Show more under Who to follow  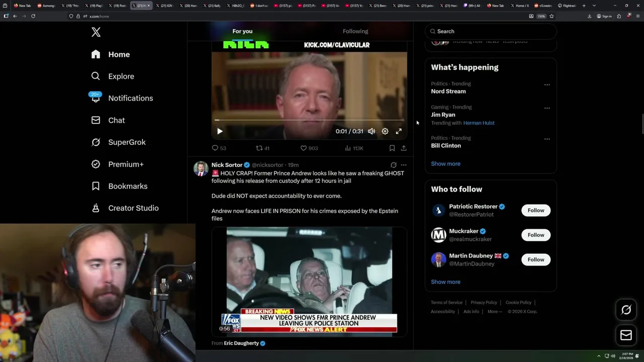pyautogui.click(x=446, y=282)
